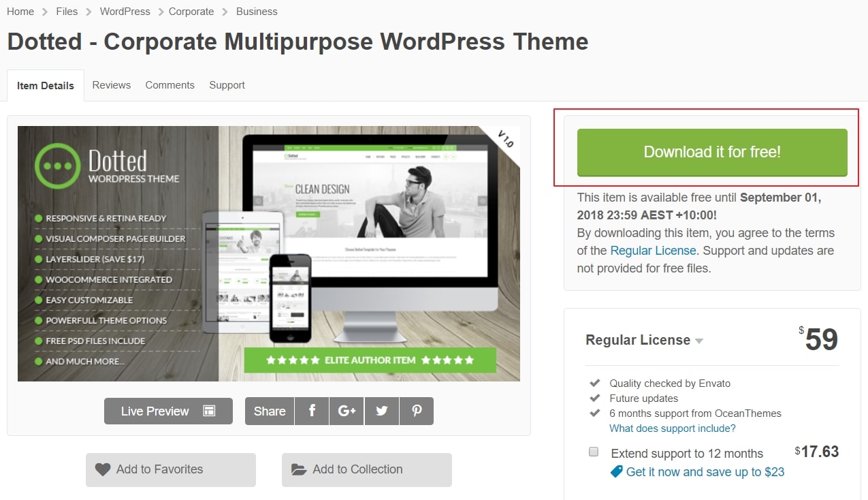Go to Home in the breadcrumb
This screenshot has height=500, width=868.
click(x=20, y=12)
